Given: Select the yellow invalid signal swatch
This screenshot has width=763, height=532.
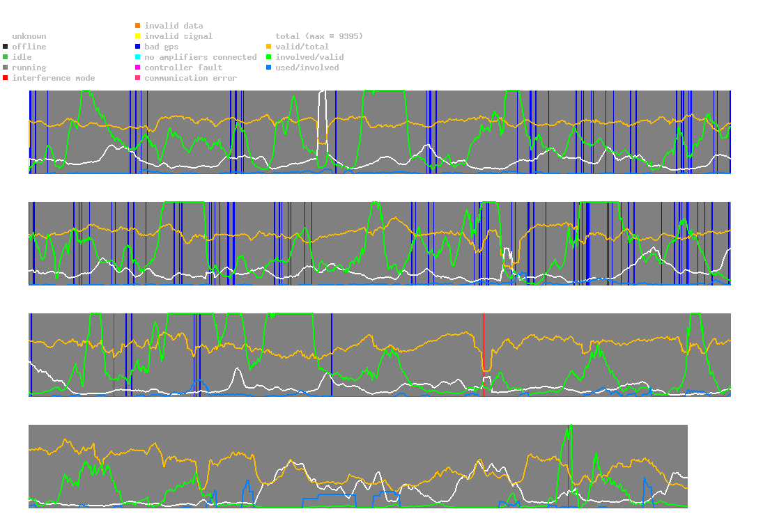Looking at the screenshot, I should (138, 36).
